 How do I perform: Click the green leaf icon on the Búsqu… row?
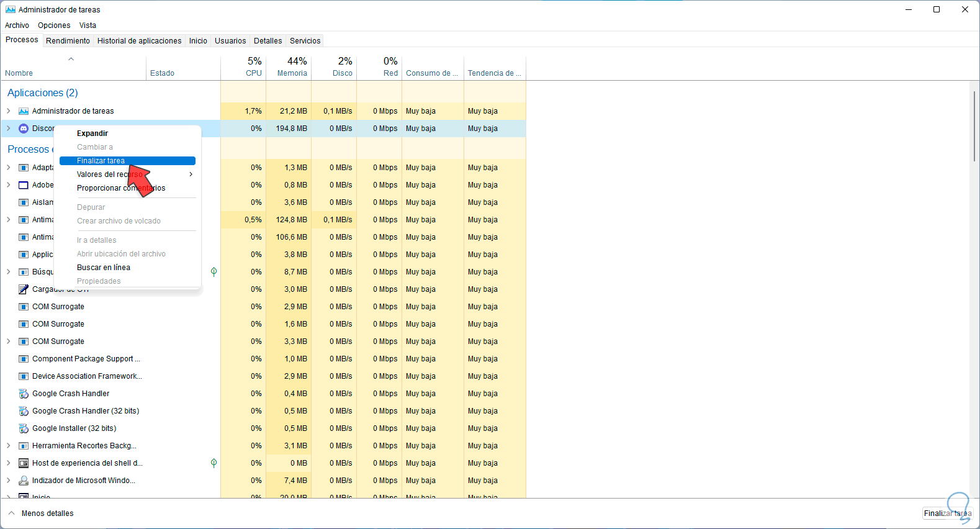[214, 272]
